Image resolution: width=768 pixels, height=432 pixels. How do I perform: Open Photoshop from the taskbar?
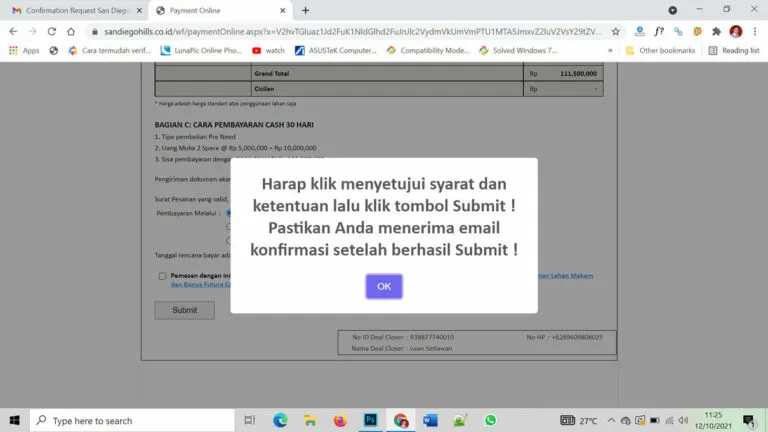click(x=369, y=420)
